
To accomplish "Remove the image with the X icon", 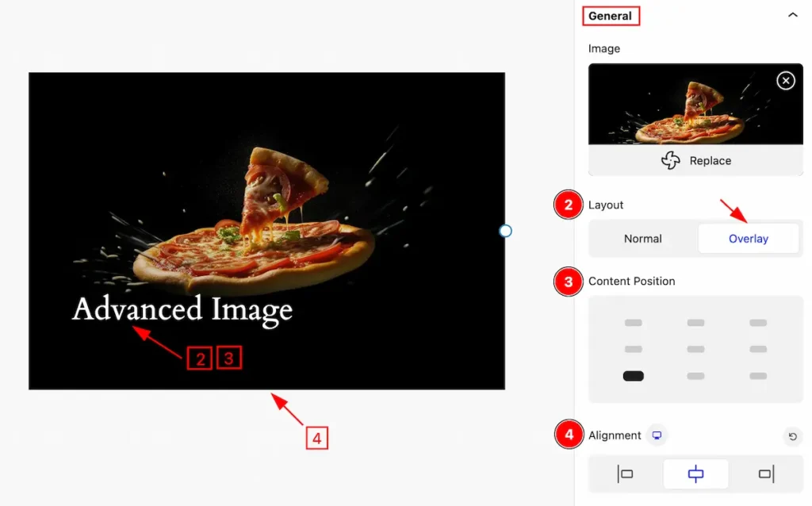I will (x=786, y=81).
